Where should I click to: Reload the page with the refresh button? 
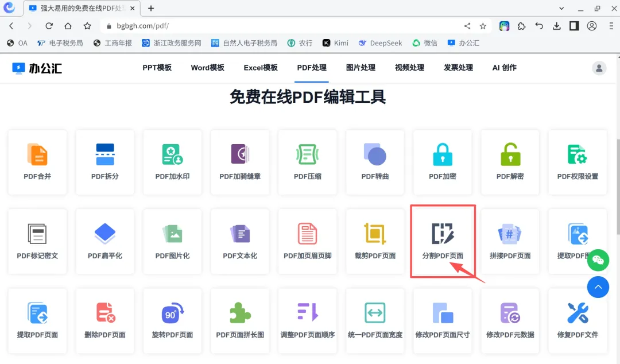pyautogui.click(x=49, y=26)
